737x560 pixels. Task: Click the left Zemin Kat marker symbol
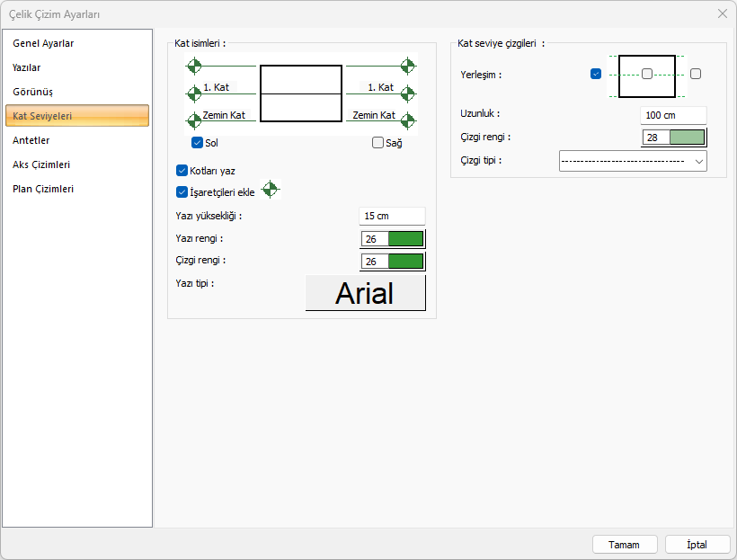pos(194,120)
